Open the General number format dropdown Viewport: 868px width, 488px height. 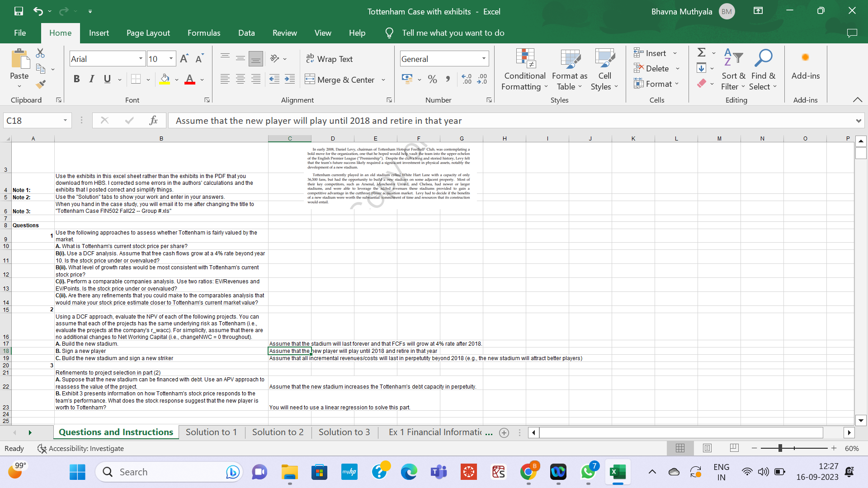tap(484, 59)
